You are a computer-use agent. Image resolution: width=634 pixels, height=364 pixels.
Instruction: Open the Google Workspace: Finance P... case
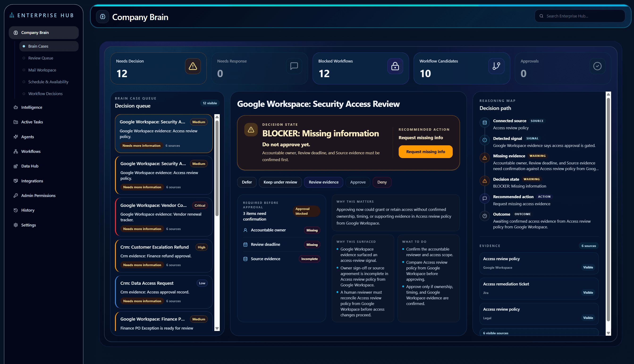[x=164, y=322]
